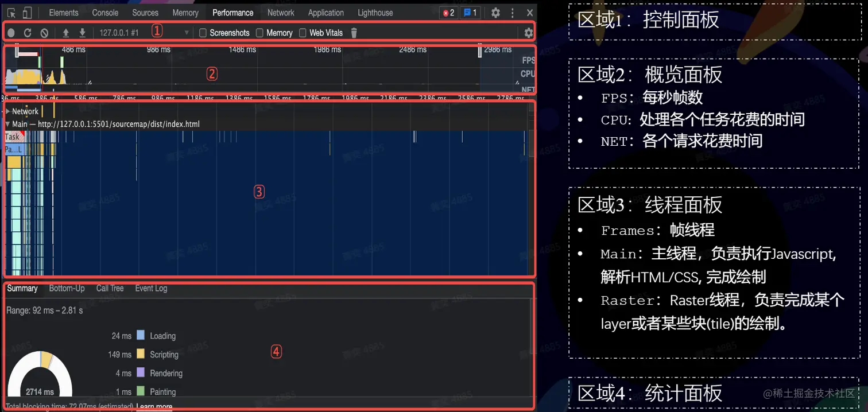Screen dimensions: 868x412
Task: Click the 2714 ms donut chart
Action: [x=40, y=374]
